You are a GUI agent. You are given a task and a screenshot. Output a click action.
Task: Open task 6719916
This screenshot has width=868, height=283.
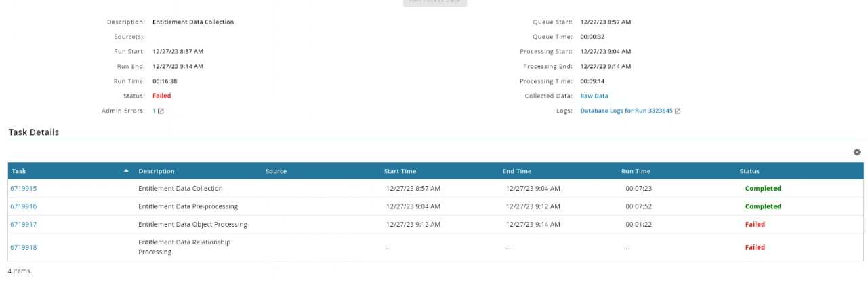click(24, 206)
